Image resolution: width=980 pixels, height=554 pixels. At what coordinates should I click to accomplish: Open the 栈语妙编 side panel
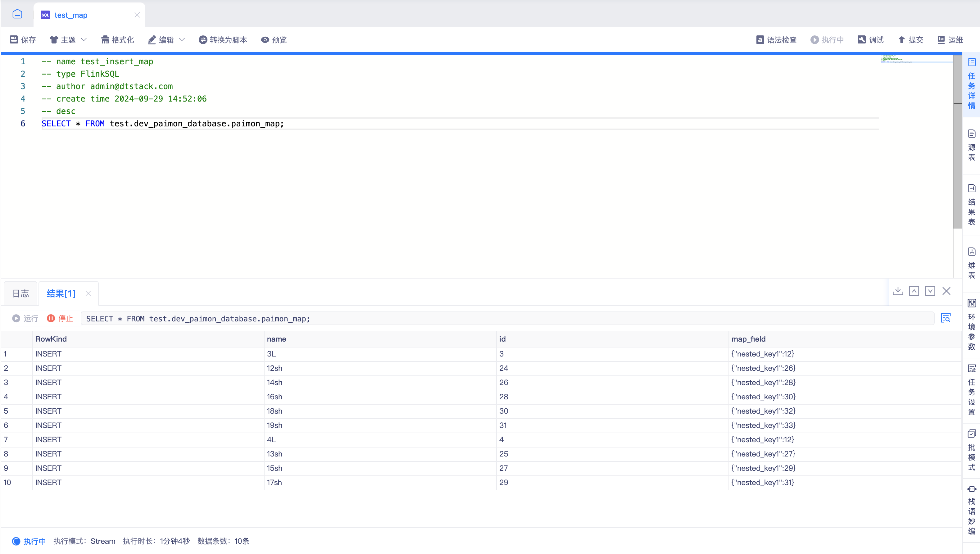[x=972, y=510]
